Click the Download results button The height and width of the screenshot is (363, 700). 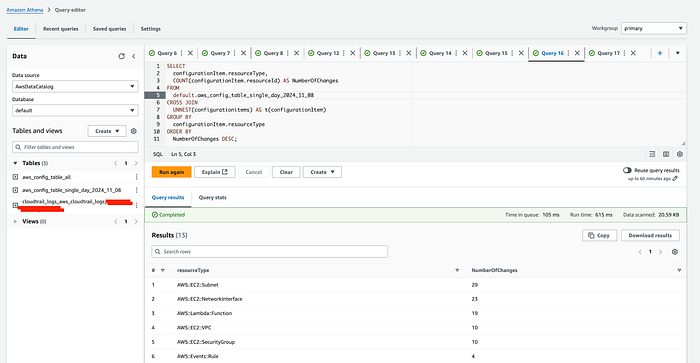(x=650, y=235)
